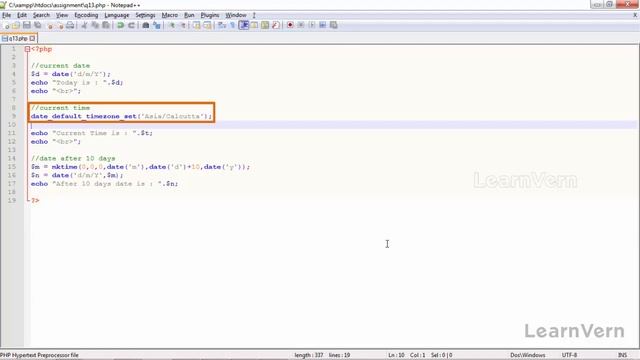Open the Edit menu

(x=22, y=15)
